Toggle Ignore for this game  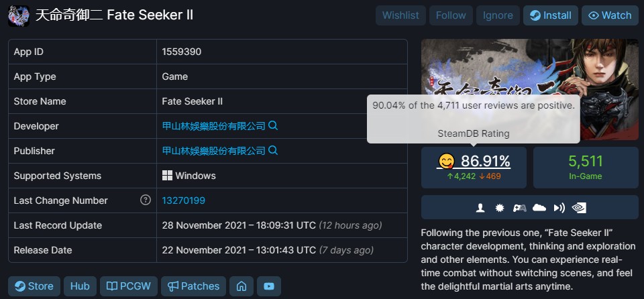(x=498, y=15)
